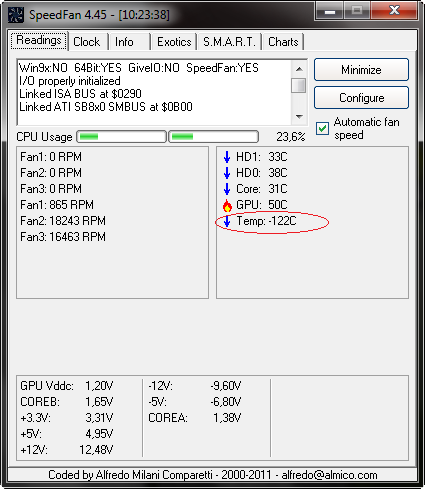The image size is (425, 489).
Task: Click the SpeedFan app icon in title bar
Action: pos(16,15)
